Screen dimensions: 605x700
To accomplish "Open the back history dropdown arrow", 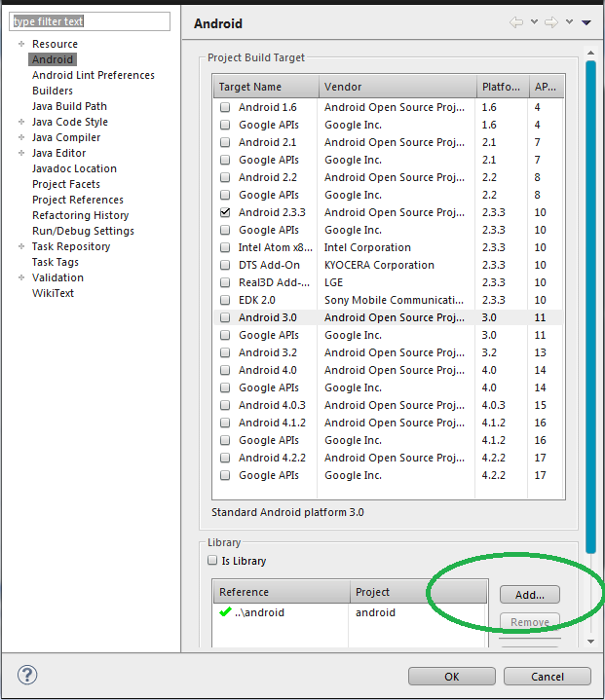I will point(534,21).
